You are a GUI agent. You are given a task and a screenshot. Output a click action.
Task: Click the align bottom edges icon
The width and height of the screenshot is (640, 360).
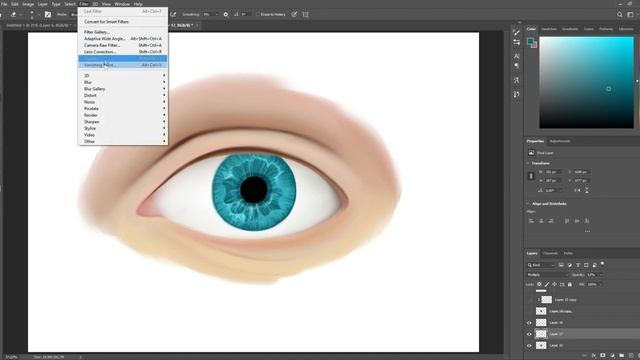(587, 221)
